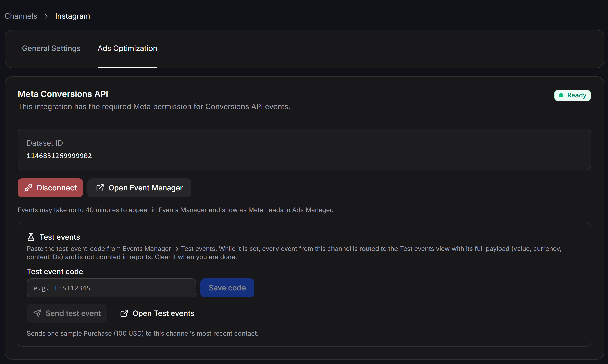The width and height of the screenshot is (608, 364).
Task: Open Test events link
Action: pyautogui.click(x=157, y=313)
